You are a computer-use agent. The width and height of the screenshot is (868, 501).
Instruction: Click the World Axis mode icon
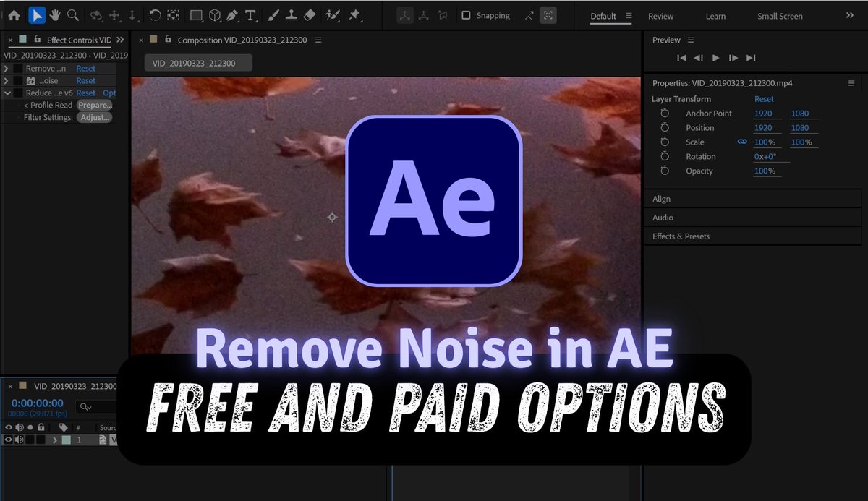point(423,15)
